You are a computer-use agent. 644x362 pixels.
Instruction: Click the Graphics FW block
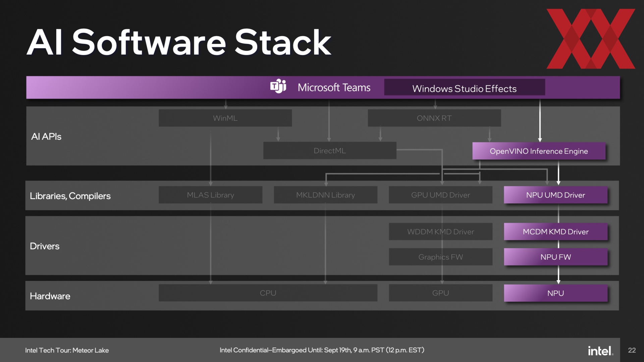tap(440, 257)
